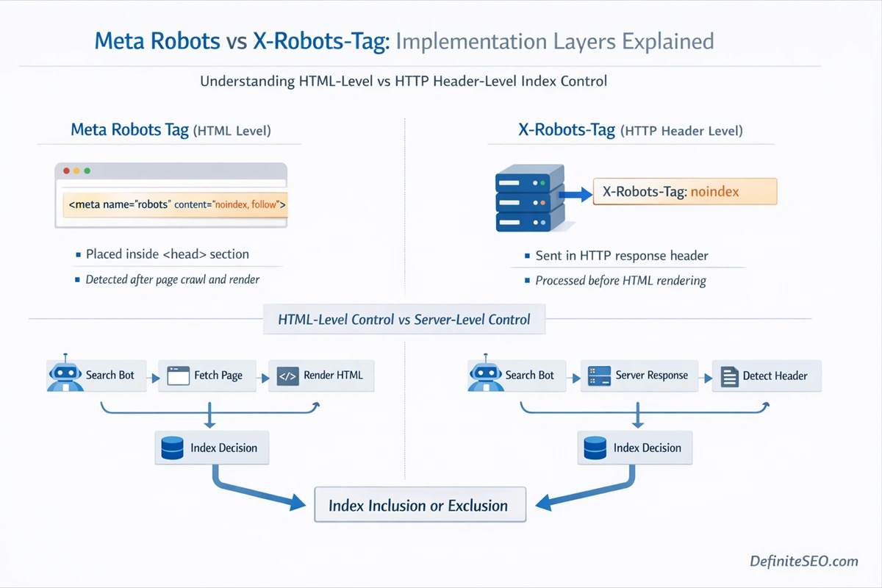Viewport: 882px width, 588px height.
Task: Select the Search Bot icon in the left flow
Action: 65,376
